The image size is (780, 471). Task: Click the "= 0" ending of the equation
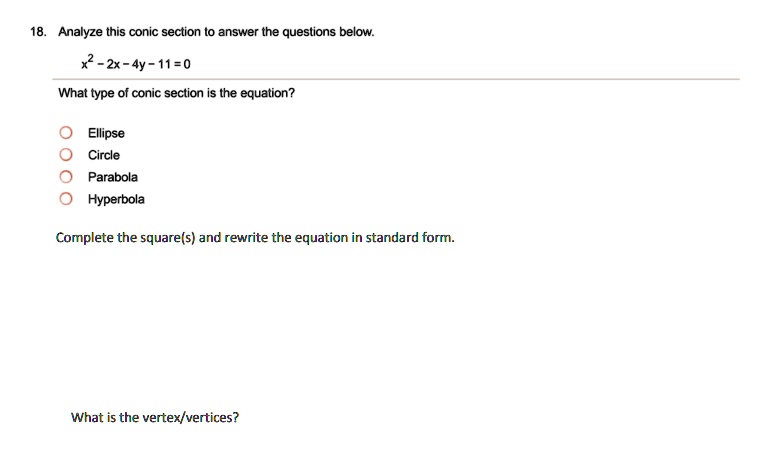[182, 64]
